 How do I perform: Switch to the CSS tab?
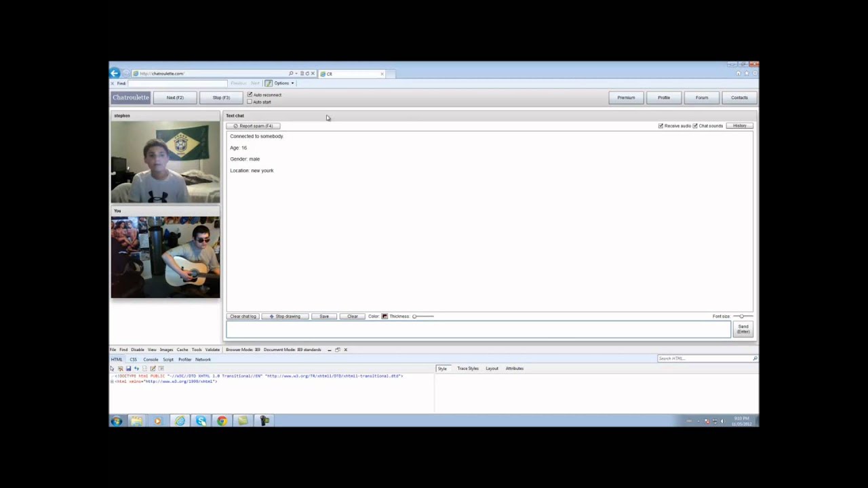[x=134, y=359]
